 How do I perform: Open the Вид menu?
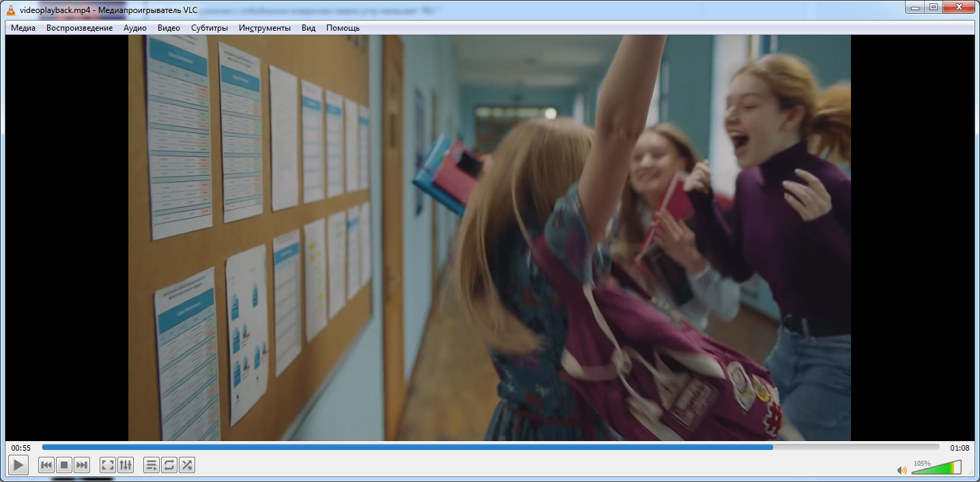click(x=308, y=28)
